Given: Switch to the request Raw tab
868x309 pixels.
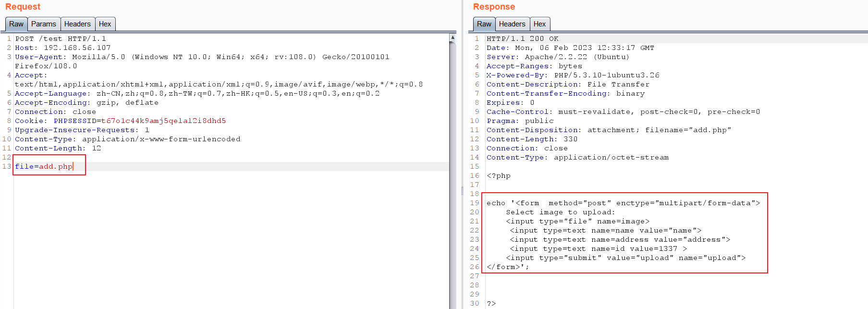Looking at the screenshot, I should click(x=16, y=24).
